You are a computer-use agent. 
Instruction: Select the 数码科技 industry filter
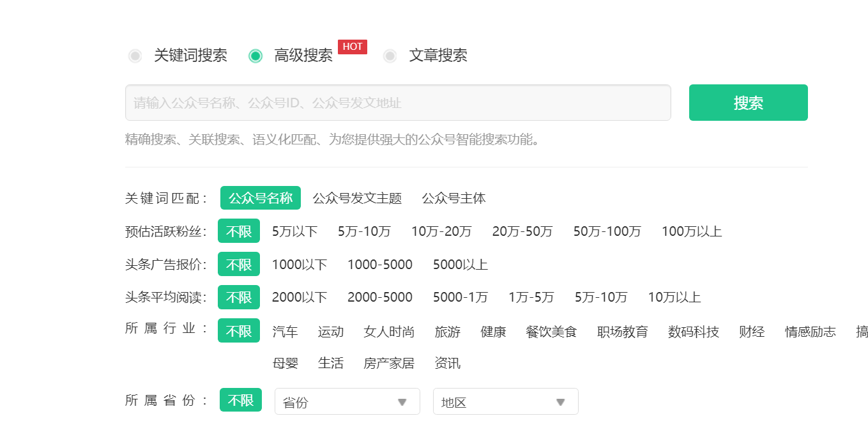click(x=694, y=332)
